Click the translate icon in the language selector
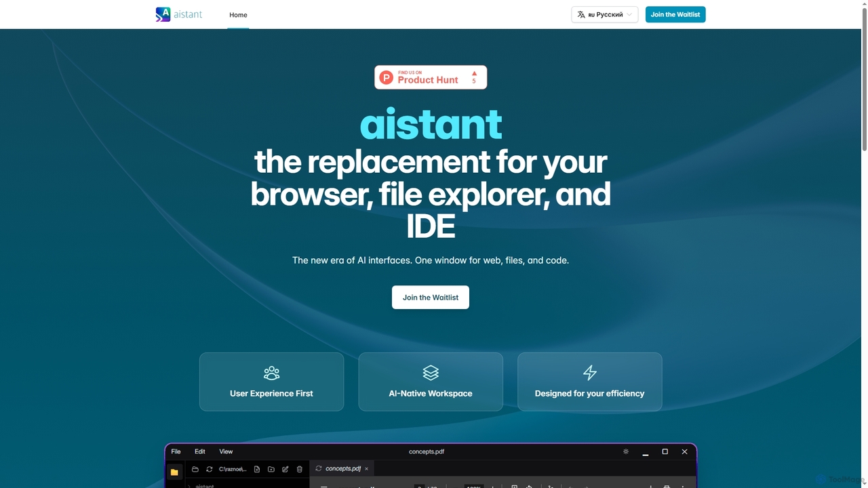Viewport: 868px width, 488px height. [x=581, y=14]
